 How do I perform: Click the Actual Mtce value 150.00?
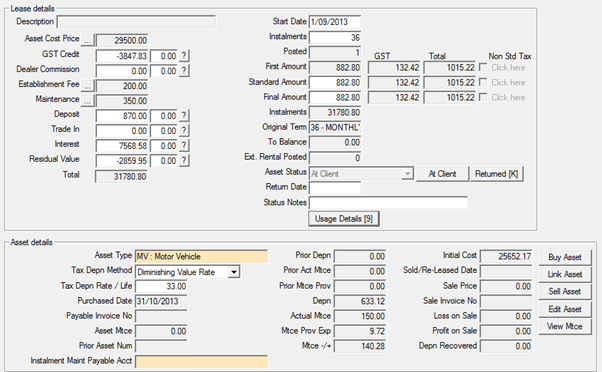360,316
